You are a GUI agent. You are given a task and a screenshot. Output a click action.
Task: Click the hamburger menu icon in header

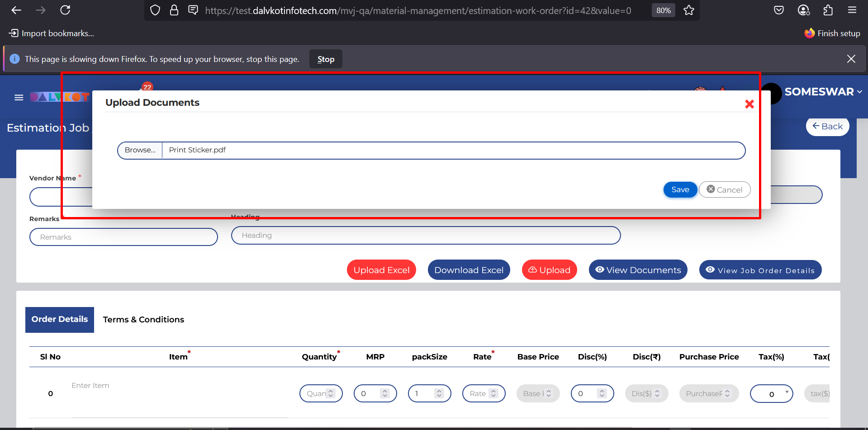19,97
